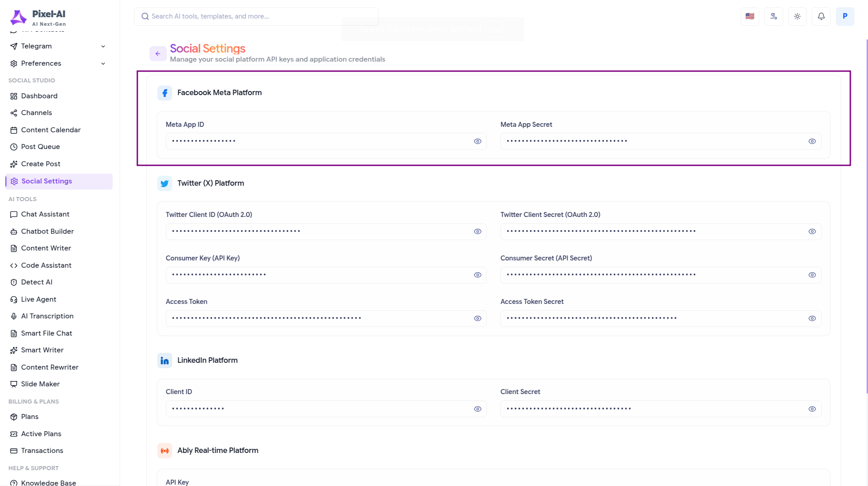The width and height of the screenshot is (868, 486).
Task: Unmask the Consumer Secret (API Secret)
Action: [x=812, y=275]
